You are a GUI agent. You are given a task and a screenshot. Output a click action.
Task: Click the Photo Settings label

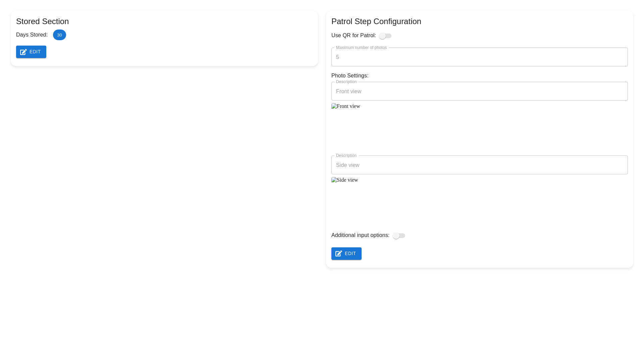coord(350,75)
